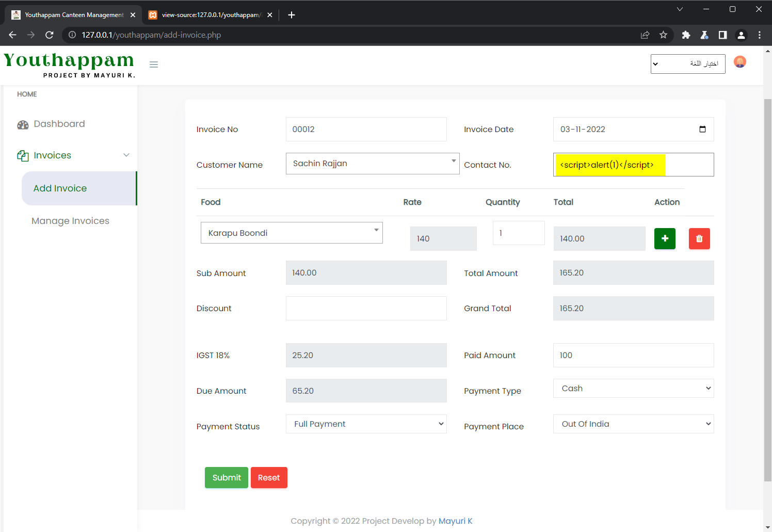Viewport: 772px width, 532px height.
Task: Open Chrome three-dot menu
Action: click(759, 35)
